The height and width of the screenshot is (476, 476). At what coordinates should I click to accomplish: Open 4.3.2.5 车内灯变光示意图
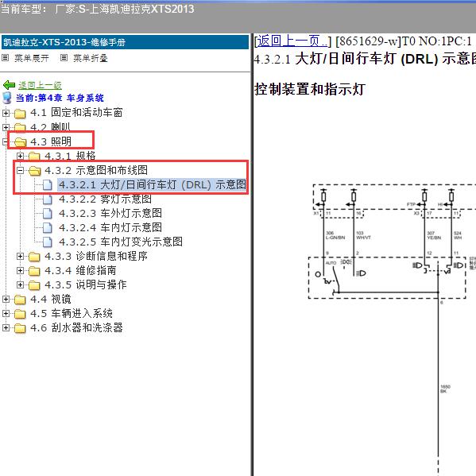point(121,242)
